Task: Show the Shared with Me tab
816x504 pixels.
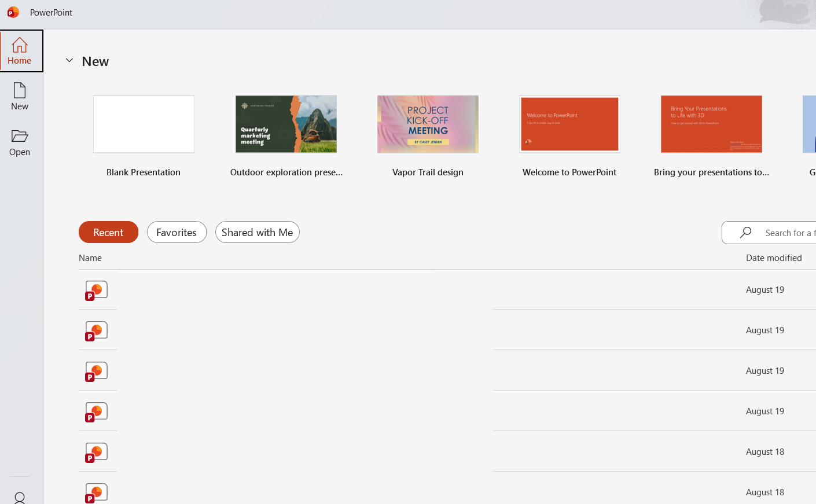Action: (258, 232)
